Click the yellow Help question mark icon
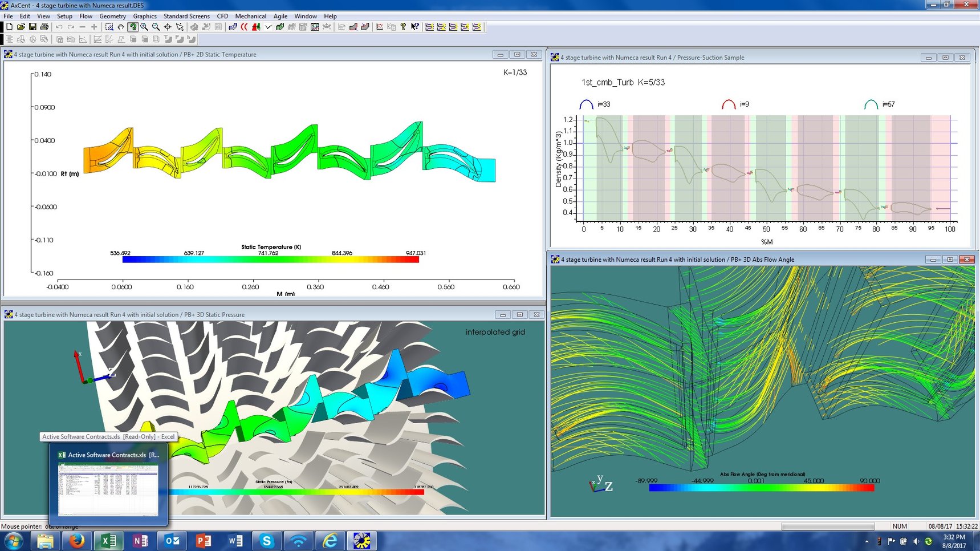 [x=402, y=27]
